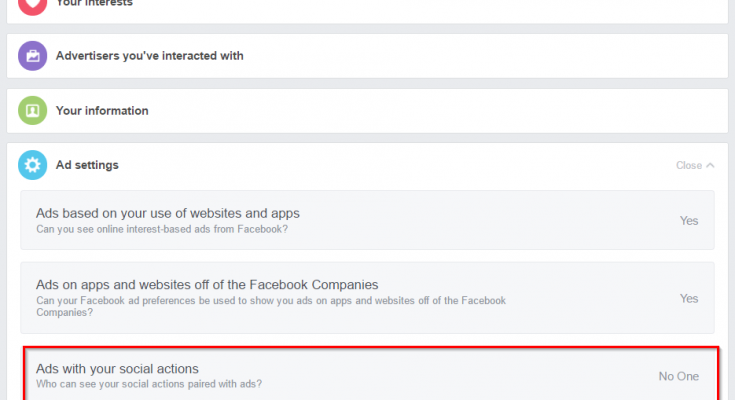Click the heart icon for Your interests
The image size is (735, 400).
tap(33, 5)
